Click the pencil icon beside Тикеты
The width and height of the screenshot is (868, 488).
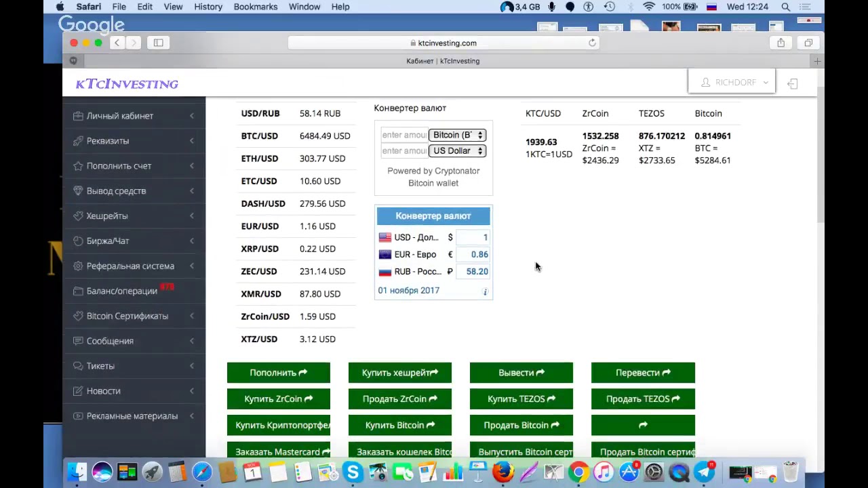[78, 366]
